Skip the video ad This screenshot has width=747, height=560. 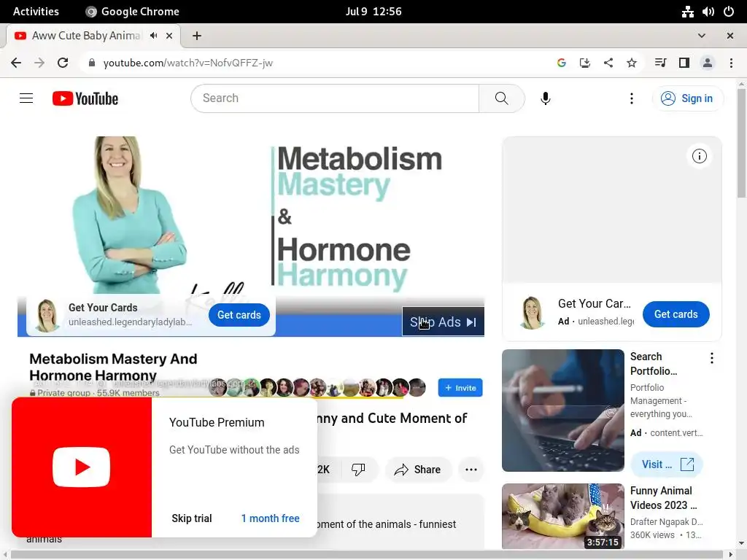point(443,322)
